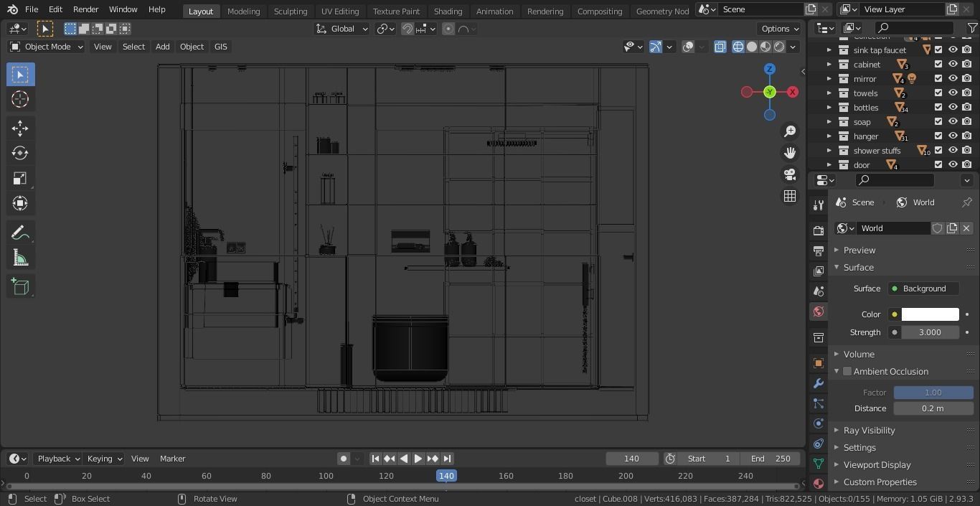This screenshot has width=980, height=506.
Task: Select the Measure tool
Action: coord(20,258)
